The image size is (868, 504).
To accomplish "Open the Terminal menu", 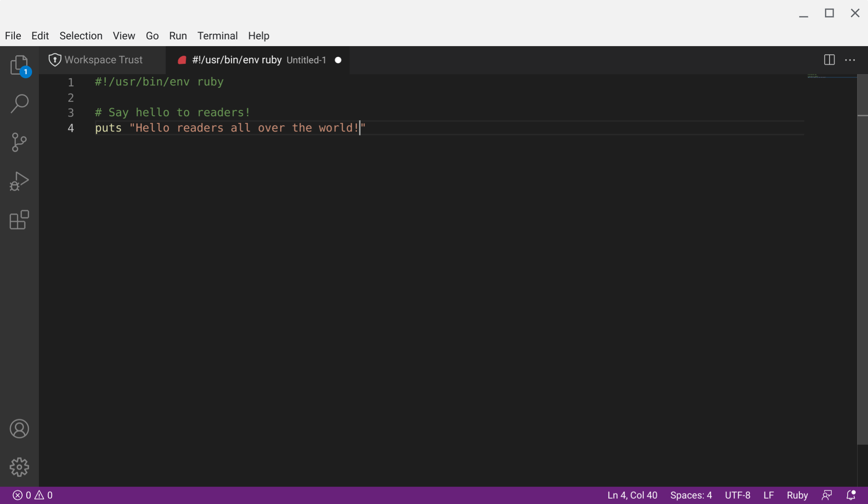I will point(217,36).
